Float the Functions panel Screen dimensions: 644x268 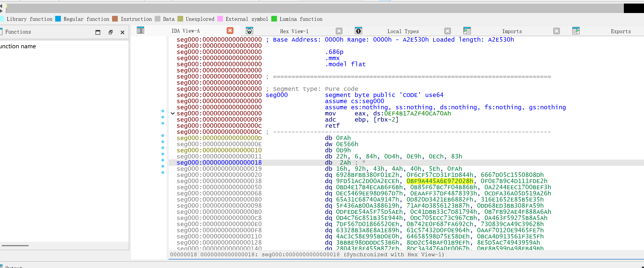[110, 32]
